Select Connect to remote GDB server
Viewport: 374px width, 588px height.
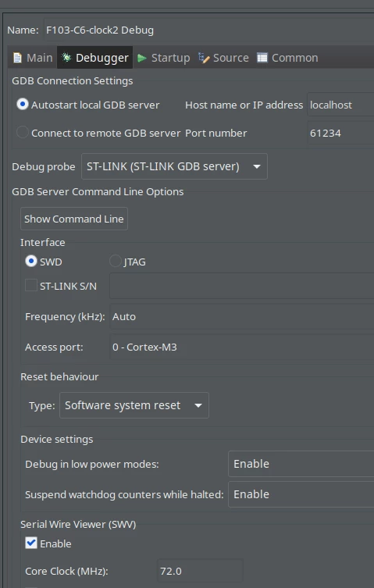[23, 132]
